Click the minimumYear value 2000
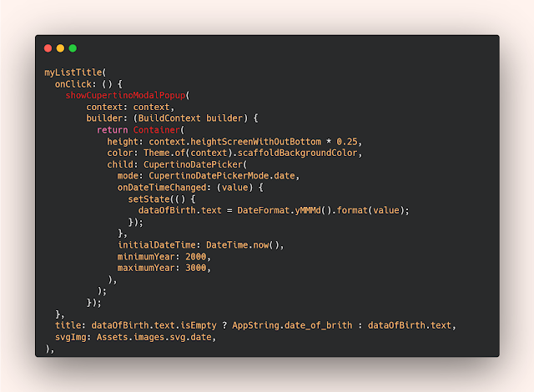Image resolution: width=534 pixels, height=392 pixels. [196, 257]
